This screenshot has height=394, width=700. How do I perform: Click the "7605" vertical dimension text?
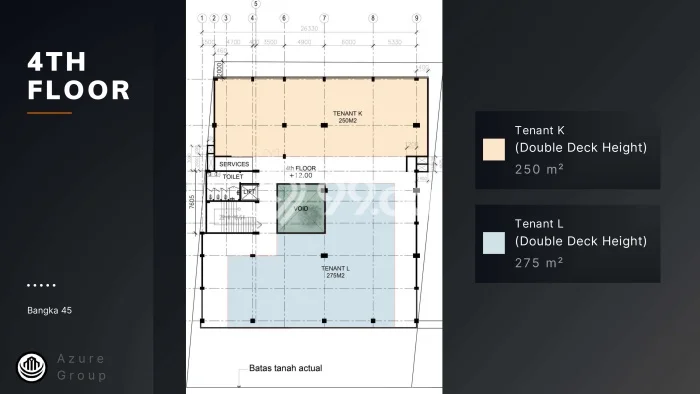pos(192,202)
